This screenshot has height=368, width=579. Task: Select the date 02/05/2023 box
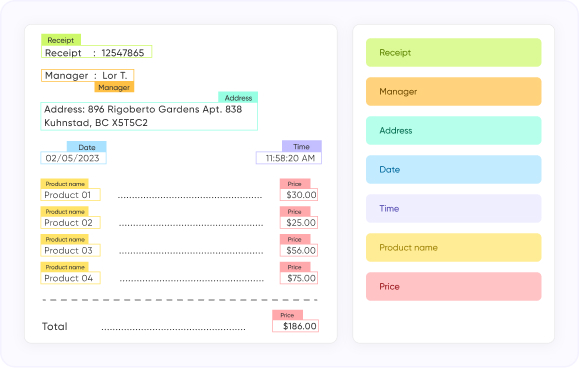click(x=73, y=158)
